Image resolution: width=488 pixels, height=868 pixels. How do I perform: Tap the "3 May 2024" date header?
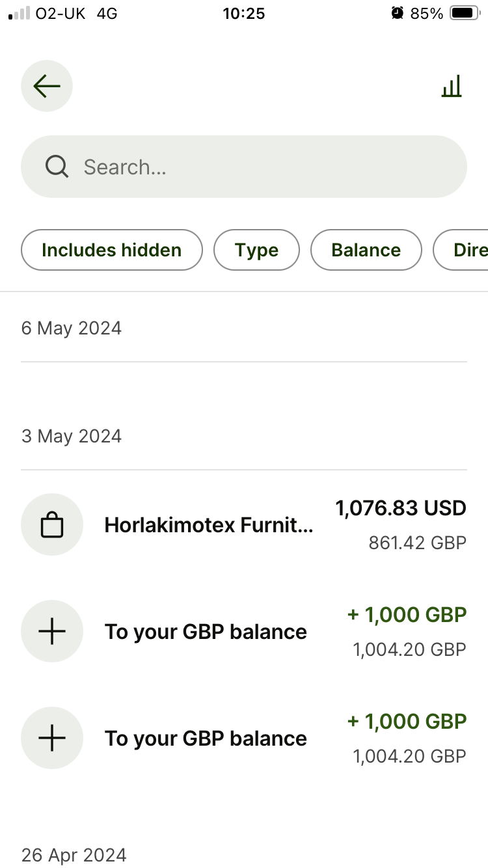(72, 436)
